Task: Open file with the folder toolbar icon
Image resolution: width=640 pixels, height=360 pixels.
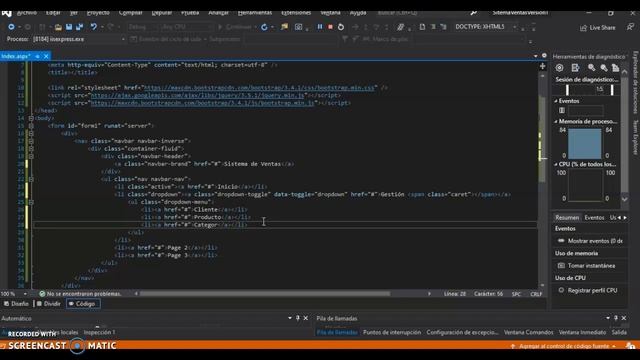Action: point(58,27)
